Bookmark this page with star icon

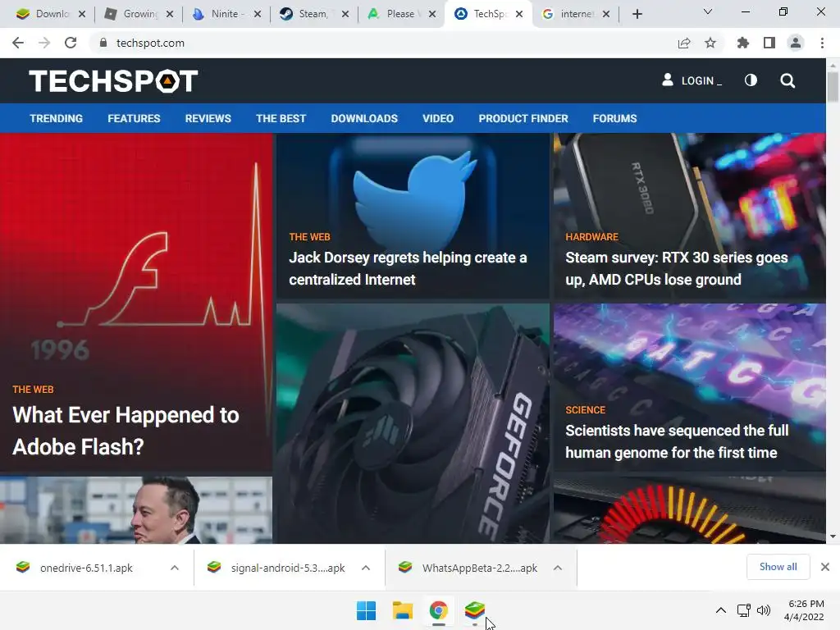click(x=710, y=43)
